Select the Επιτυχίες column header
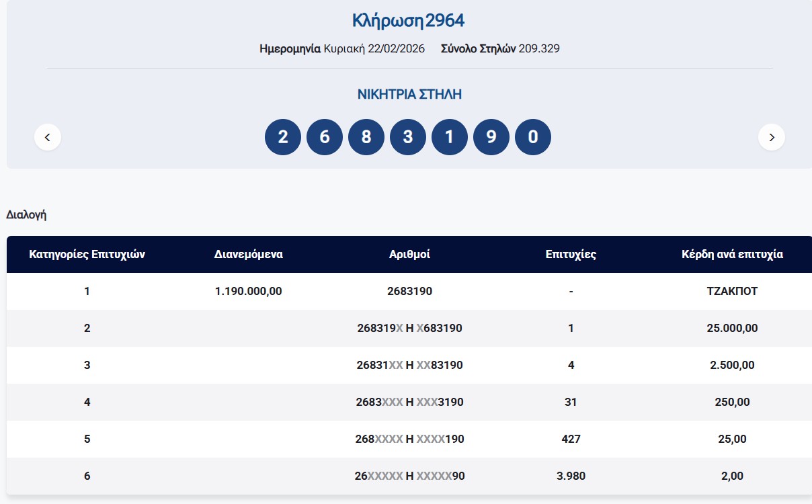Viewport: 812px width, 504px height. (571, 255)
